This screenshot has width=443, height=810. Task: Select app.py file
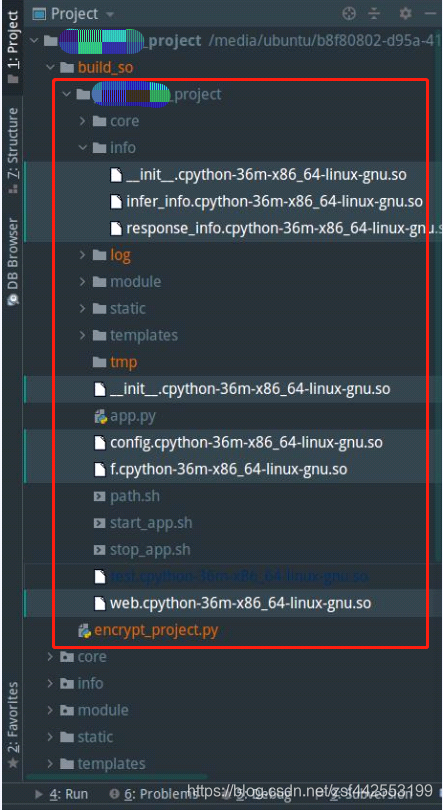pos(133,416)
